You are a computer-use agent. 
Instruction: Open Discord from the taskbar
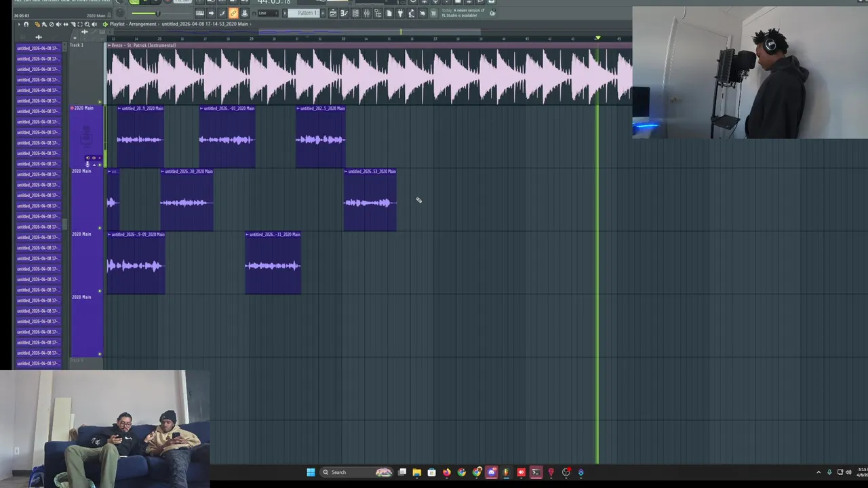pos(492,472)
